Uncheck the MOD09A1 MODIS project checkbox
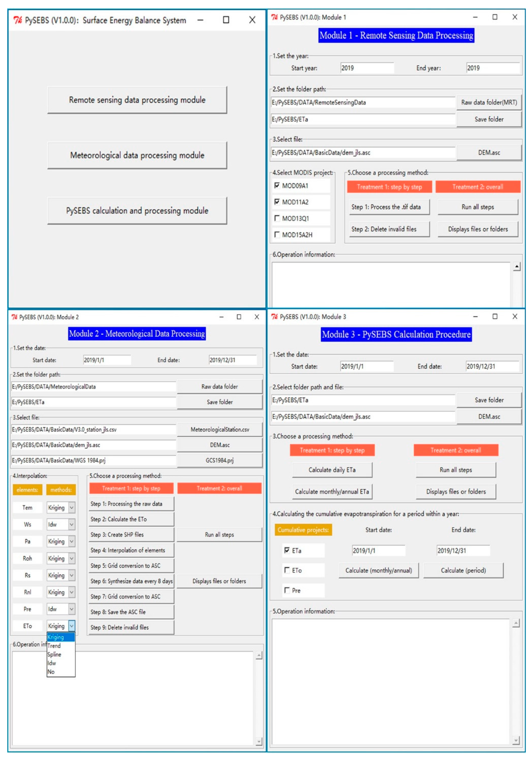The width and height of the screenshot is (532, 760). 277,185
